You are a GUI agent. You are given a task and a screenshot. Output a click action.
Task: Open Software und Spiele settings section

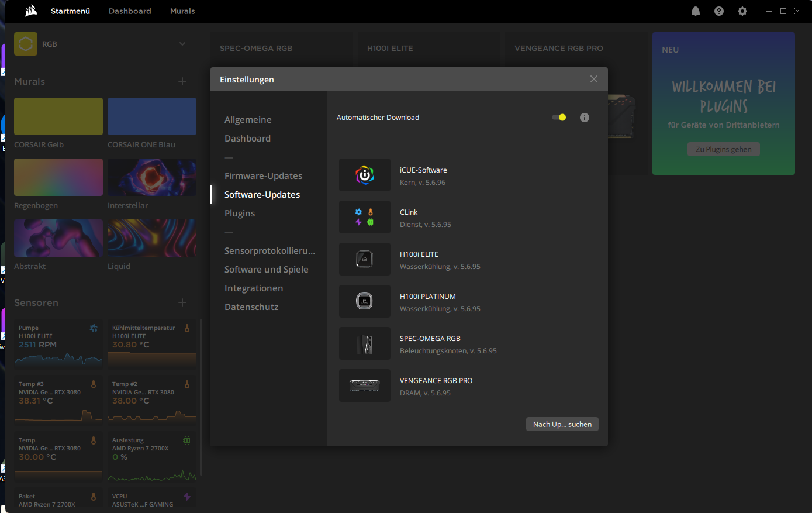(266, 269)
